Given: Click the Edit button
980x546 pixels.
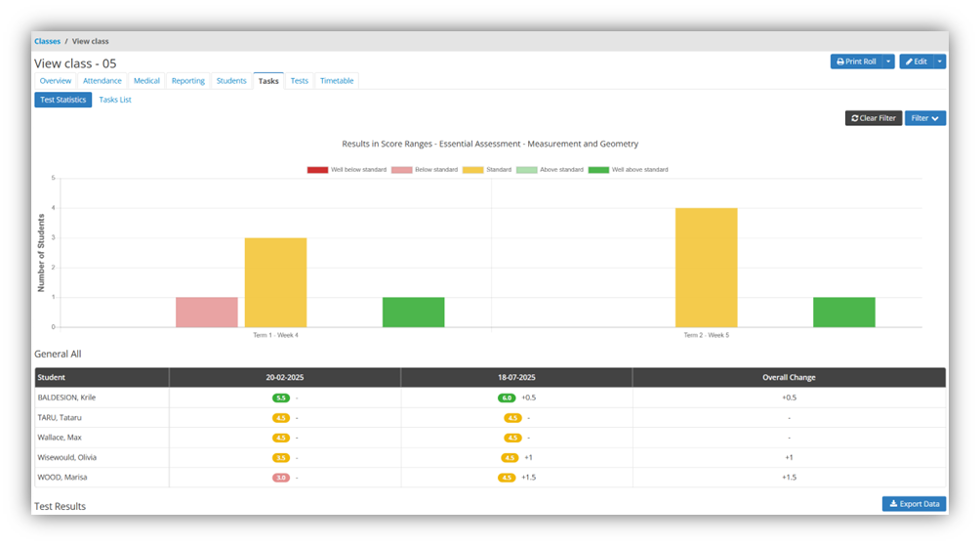Looking at the screenshot, I should click(x=916, y=62).
